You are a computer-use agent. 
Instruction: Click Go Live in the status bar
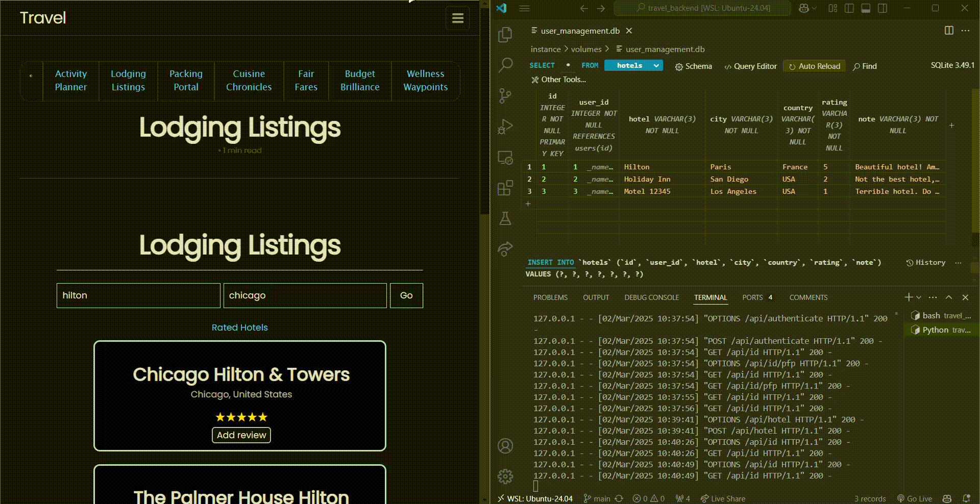(x=914, y=498)
